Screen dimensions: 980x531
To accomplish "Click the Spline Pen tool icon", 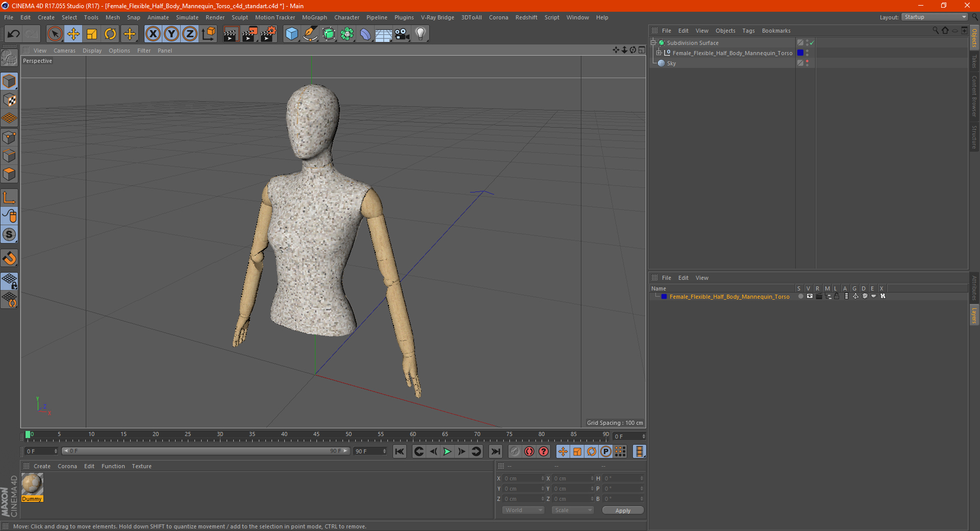I will click(x=310, y=34).
